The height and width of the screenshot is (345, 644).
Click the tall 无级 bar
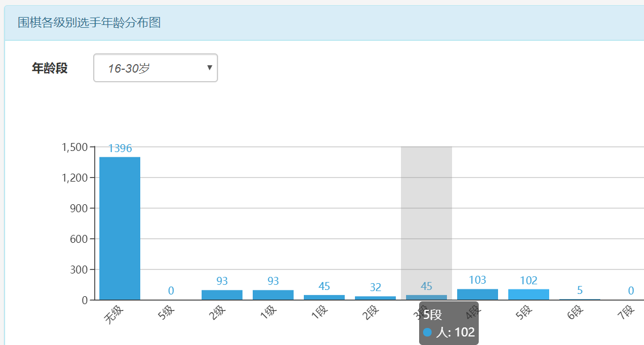pos(120,228)
